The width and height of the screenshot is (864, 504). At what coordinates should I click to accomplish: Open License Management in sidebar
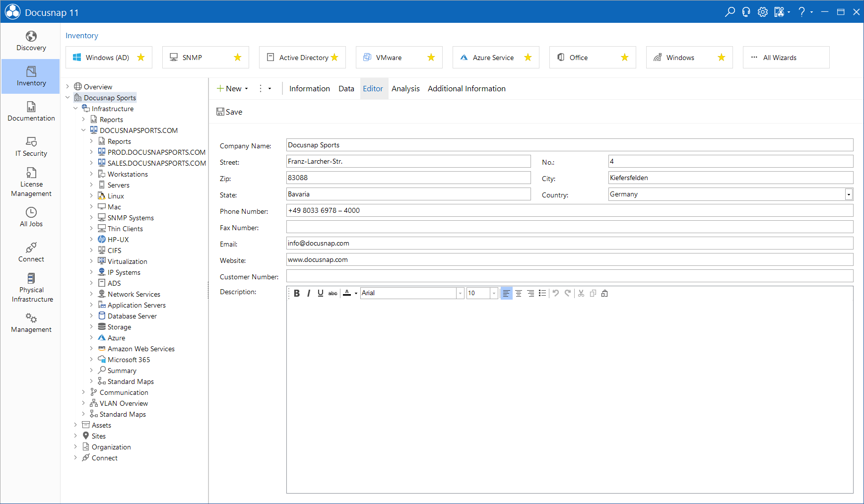tap(31, 182)
